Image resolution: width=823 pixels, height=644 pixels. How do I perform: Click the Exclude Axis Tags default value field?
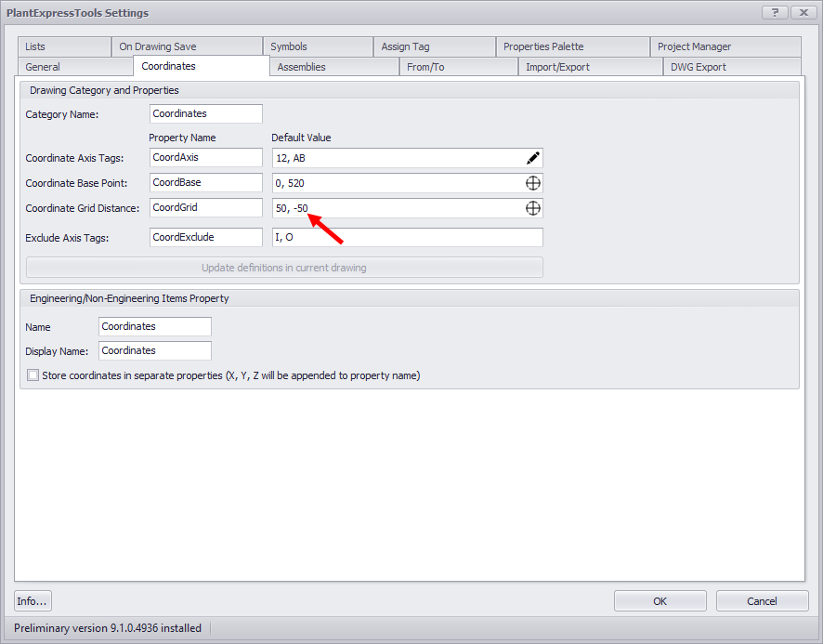coord(406,237)
